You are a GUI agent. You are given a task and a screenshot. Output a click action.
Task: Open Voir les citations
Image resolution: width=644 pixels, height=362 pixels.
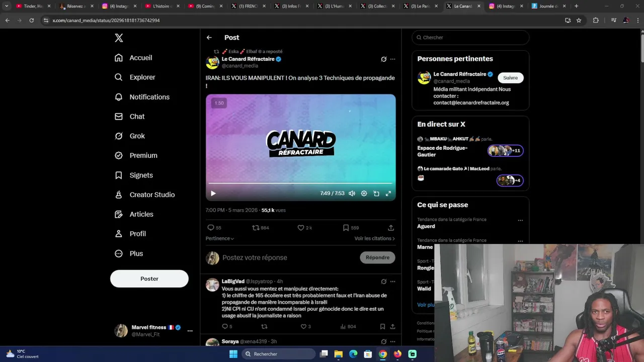pyautogui.click(x=374, y=238)
